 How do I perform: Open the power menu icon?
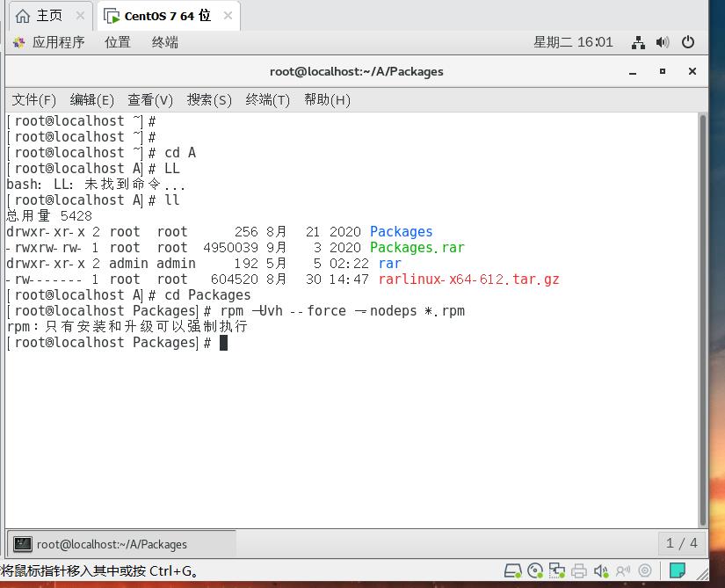pyautogui.click(x=688, y=42)
